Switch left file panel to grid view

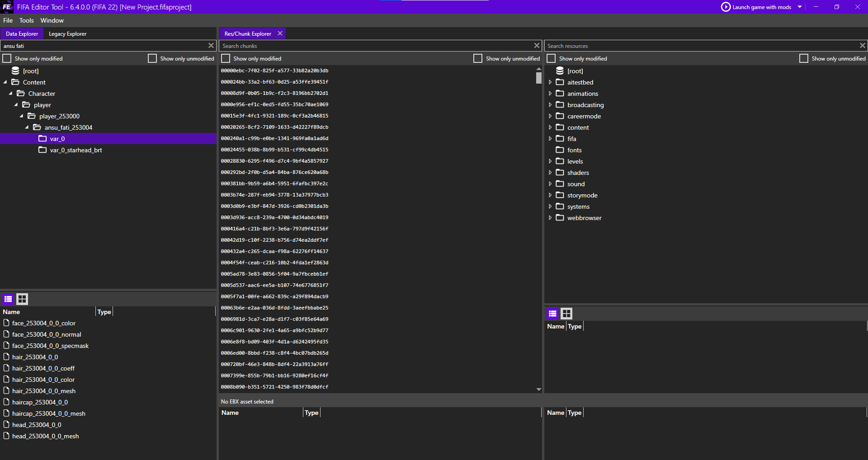[x=22, y=299]
